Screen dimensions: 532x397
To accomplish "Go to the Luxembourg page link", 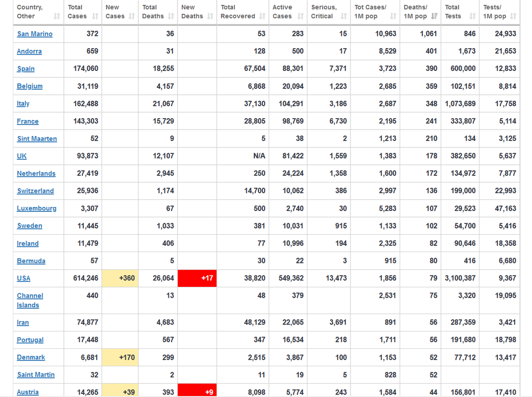I will 37,208.
